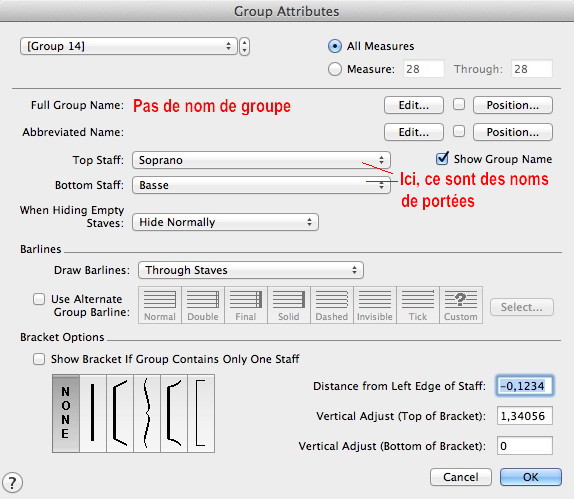Open help with the question mark button
The width and height of the screenshot is (574, 499).
(12, 483)
